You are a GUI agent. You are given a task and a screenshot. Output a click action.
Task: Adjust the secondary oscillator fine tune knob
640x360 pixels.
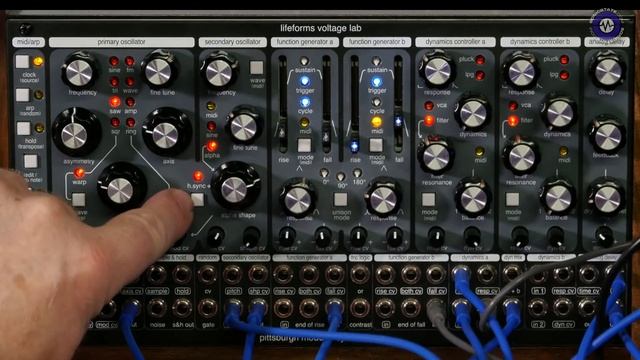tap(244, 127)
